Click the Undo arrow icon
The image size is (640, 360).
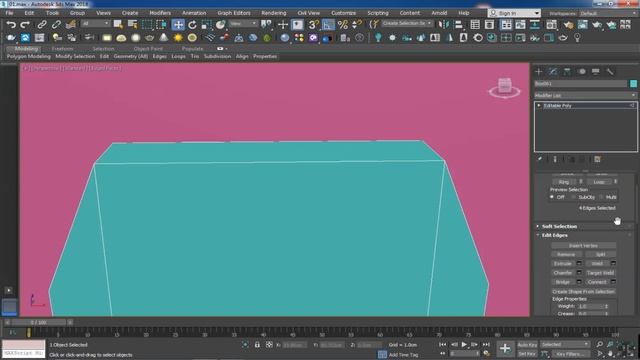pyautogui.click(x=11, y=25)
